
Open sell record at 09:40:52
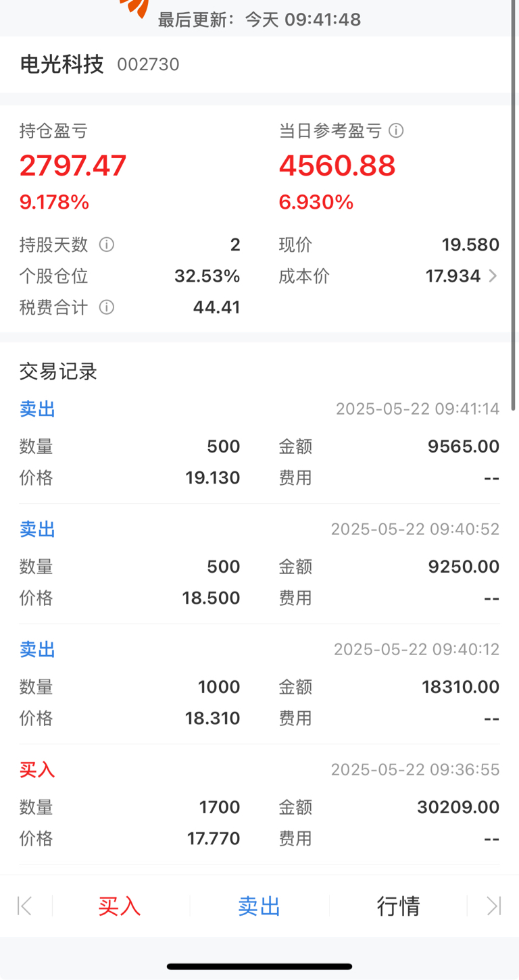click(x=259, y=564)
